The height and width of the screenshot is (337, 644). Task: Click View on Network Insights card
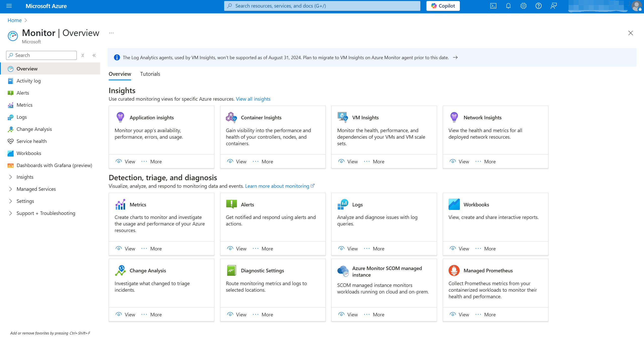(459, 162)
